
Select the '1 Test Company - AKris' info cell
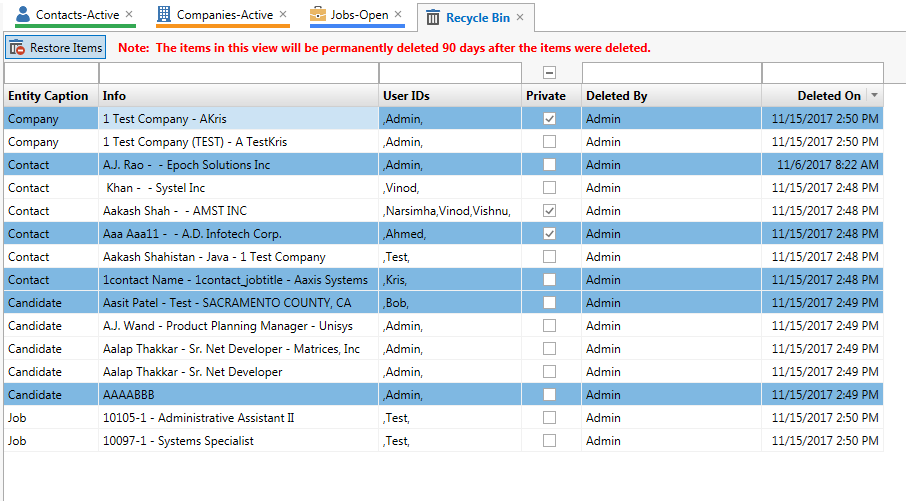(239, 118)
